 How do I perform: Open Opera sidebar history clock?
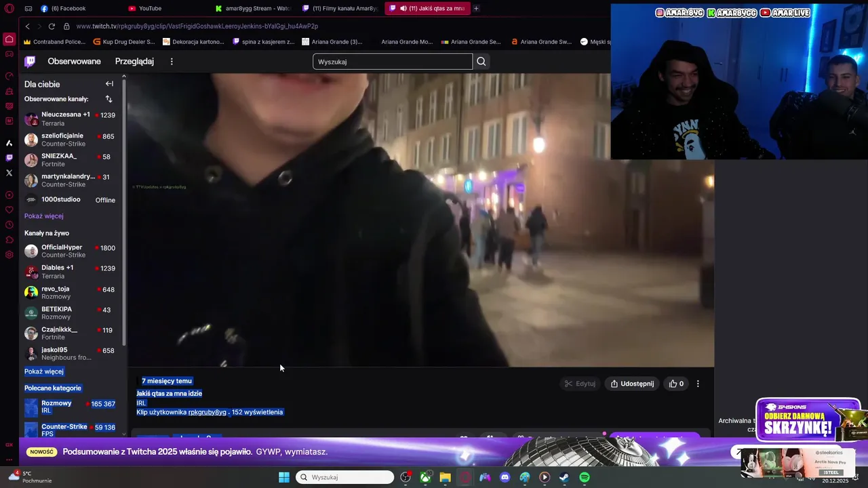pos(9,225)
